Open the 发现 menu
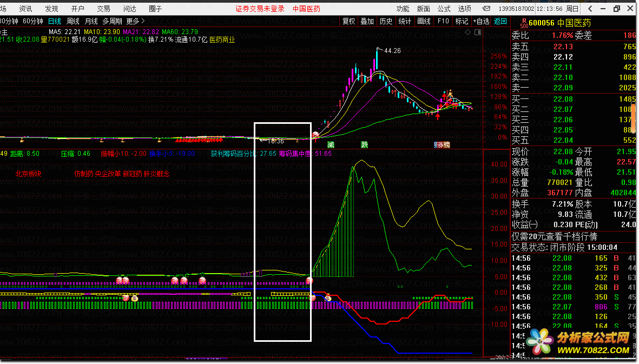 [52, 9]
